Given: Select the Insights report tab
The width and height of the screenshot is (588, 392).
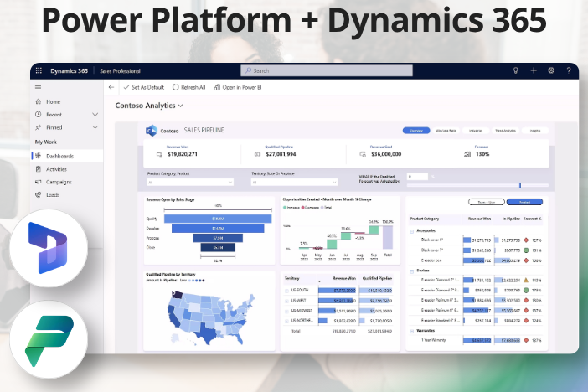Looking at the screenshot, I should pos(535,130).
